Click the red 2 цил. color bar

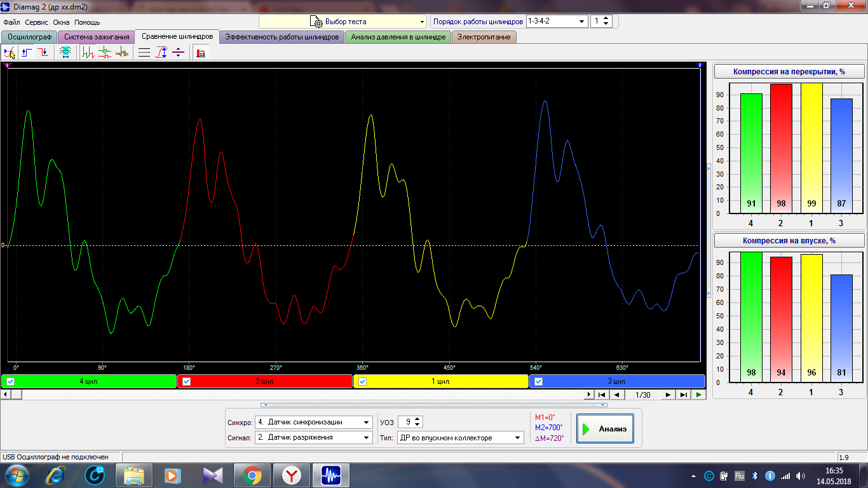click(265, 381)
